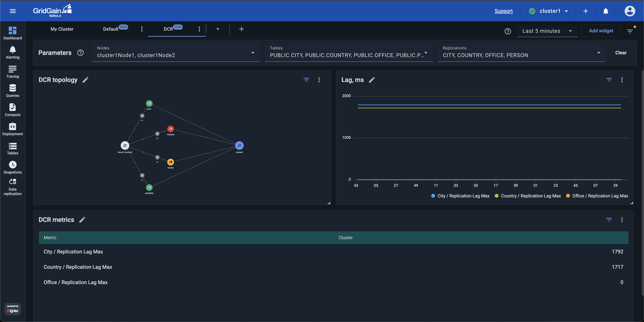The height and width of the screenshot is (322, 644).
Task: Switch to the My Cluster tab
Action: pyautogui.click(x=62, y=29)
